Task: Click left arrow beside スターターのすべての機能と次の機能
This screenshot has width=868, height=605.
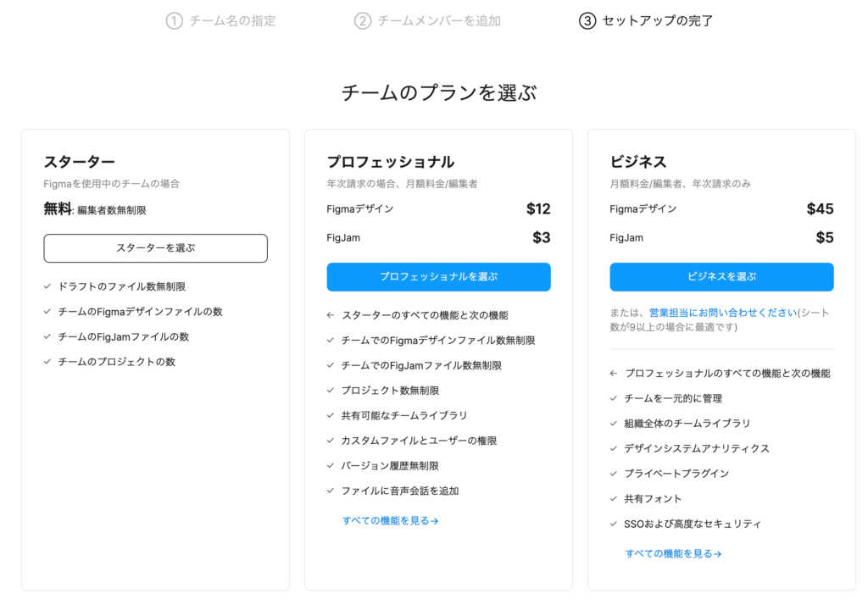Action: (331, 315)
